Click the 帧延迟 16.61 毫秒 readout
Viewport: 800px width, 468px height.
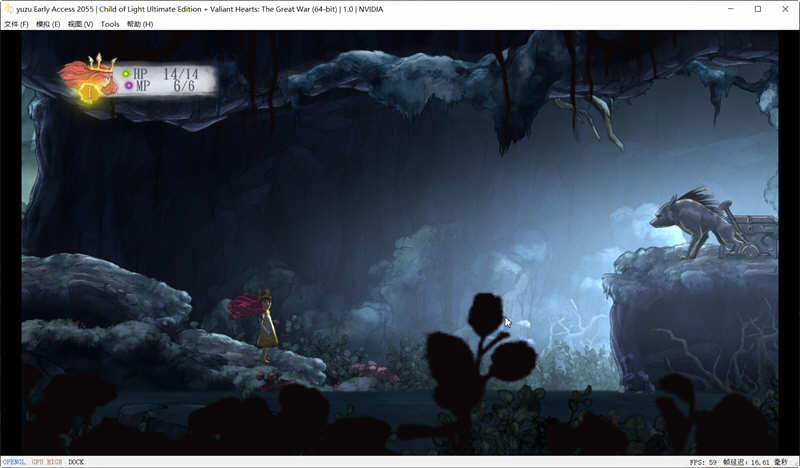click(755, 462)
